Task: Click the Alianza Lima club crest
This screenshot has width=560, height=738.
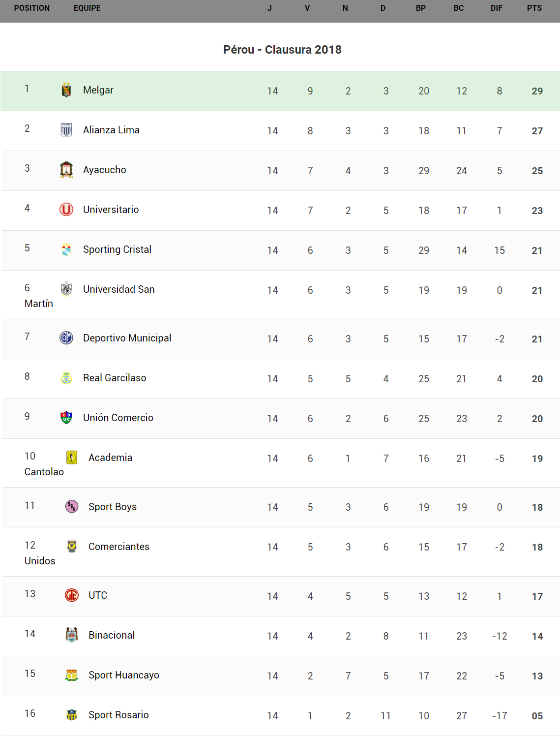Action: [66, 130]
